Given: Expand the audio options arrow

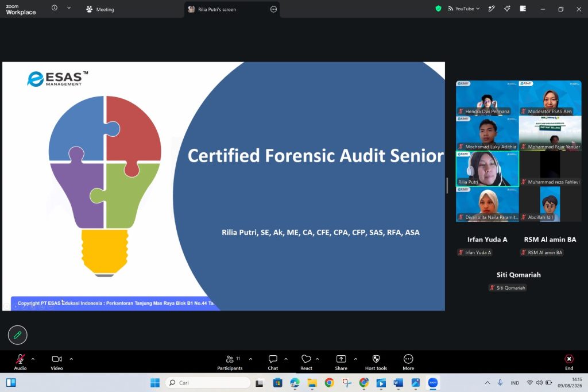Looking at the screenshot, I should point(33,359).
